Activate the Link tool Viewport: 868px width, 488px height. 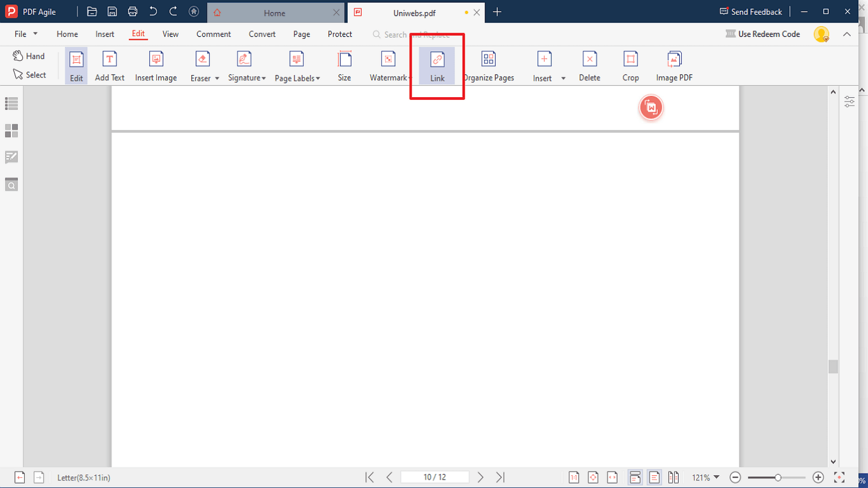(437, 66)
